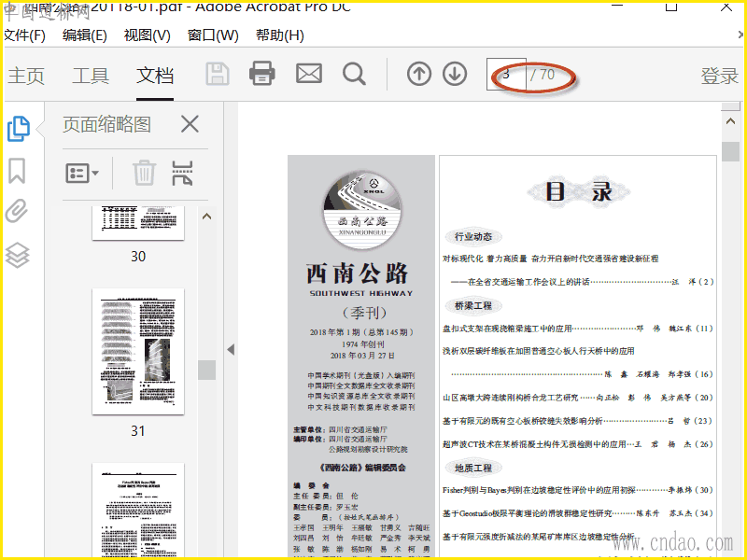
Task: Click the 基于Geostudio极限平衡理论 contents entry
Action: pos(578,513)
